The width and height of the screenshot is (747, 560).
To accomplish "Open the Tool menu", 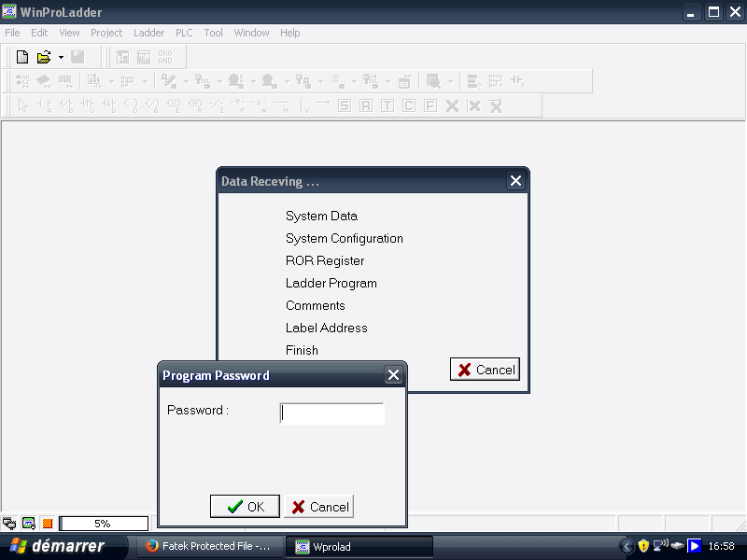I will (213, 33).
